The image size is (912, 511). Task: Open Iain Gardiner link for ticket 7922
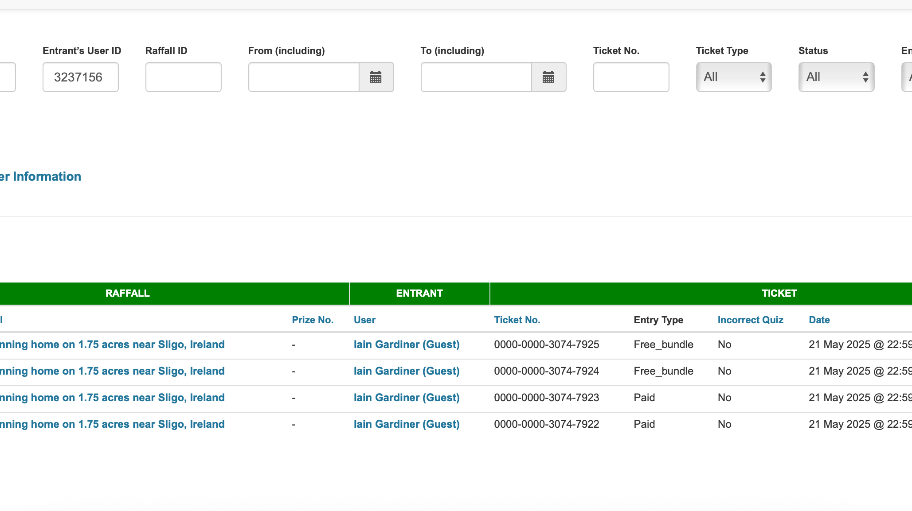pos(406,424)
